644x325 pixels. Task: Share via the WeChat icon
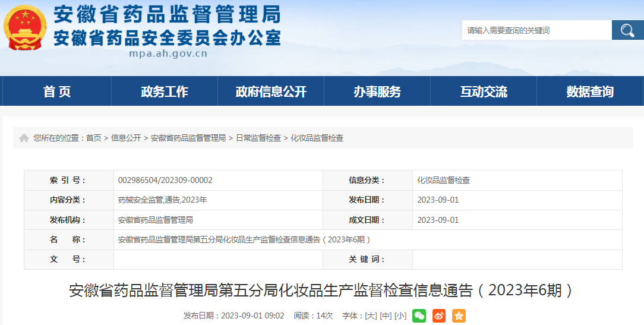click(x=419, y=315)
